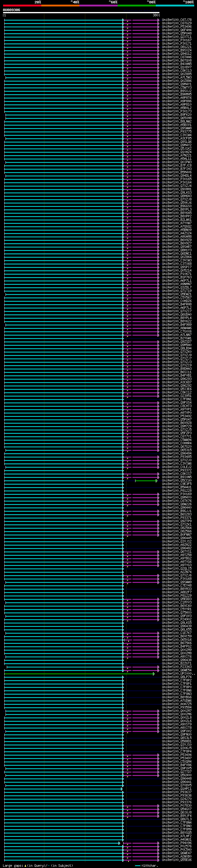Image resolution: width=197 pixels, height=868 pixels.
Task: Select the UniRef100_Q10DV7 entry
Action: click(x=177, y=67)
